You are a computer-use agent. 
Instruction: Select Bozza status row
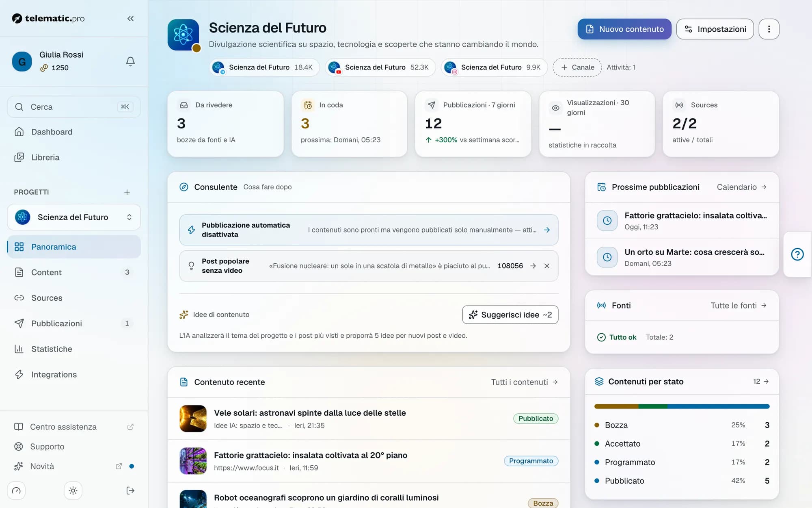[682, 425]
